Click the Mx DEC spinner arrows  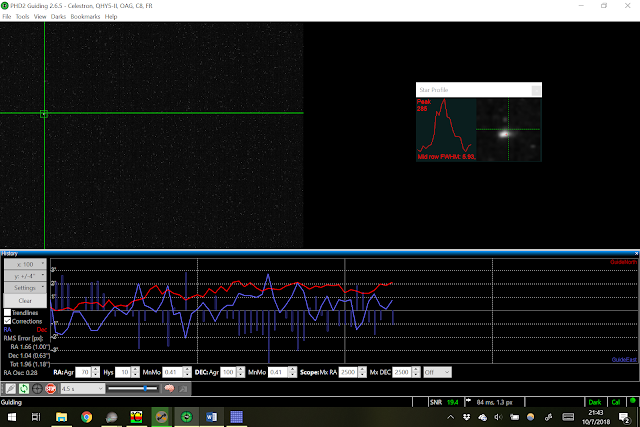click(416, 372)
